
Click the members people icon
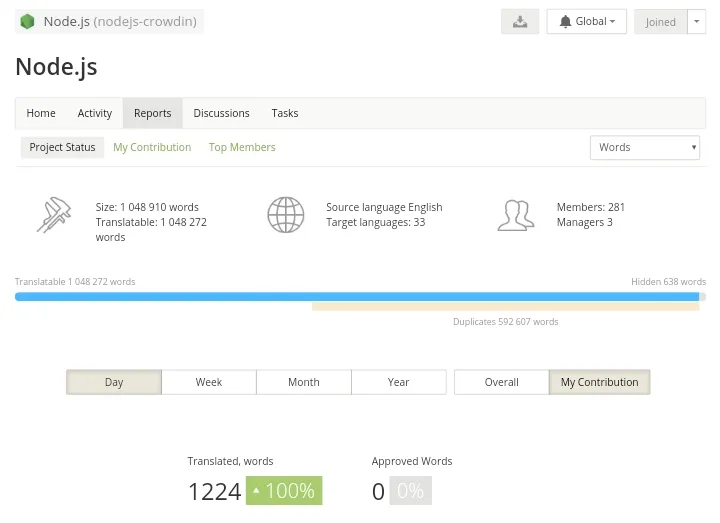[516, 215]
